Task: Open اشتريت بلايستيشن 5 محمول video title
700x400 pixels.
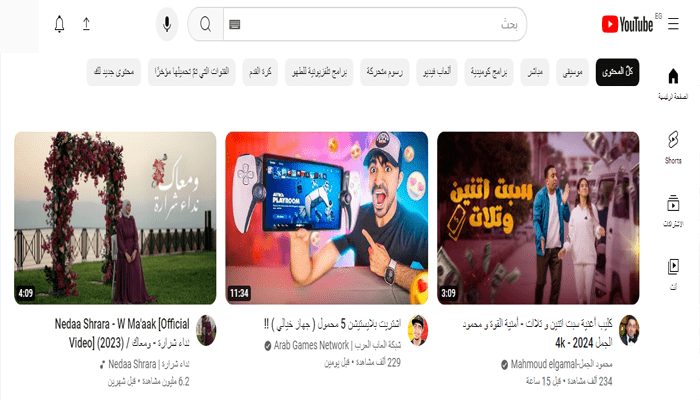Action: coord(332,324)
